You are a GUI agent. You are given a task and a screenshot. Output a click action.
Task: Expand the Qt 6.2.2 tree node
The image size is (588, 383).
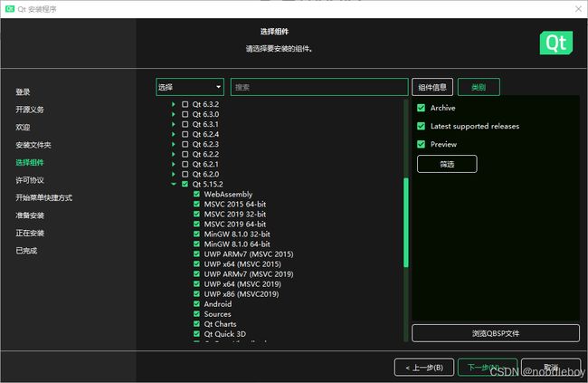pyautogui.click(x=174, y=154)
